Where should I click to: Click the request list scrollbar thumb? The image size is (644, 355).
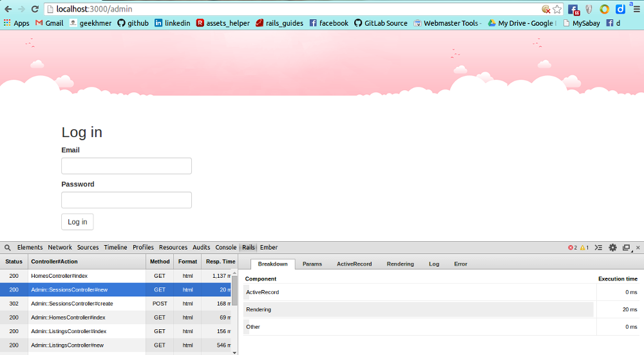click(x=234, y=291)
